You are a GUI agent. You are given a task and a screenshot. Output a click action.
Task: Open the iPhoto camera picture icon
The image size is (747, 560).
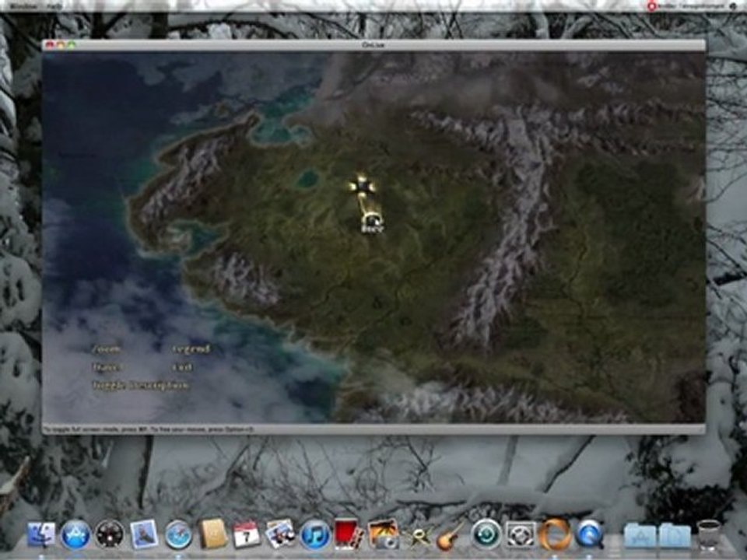383,534
